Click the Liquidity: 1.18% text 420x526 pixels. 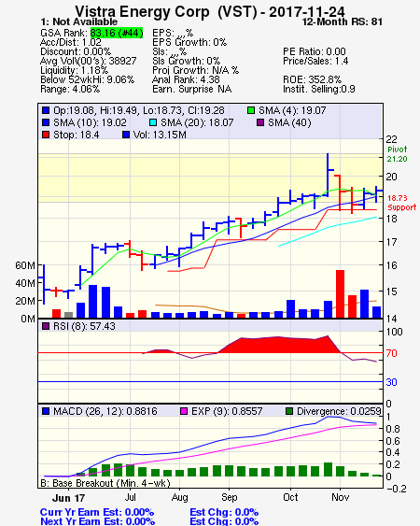pyautogui.click(x=74, y=70)
